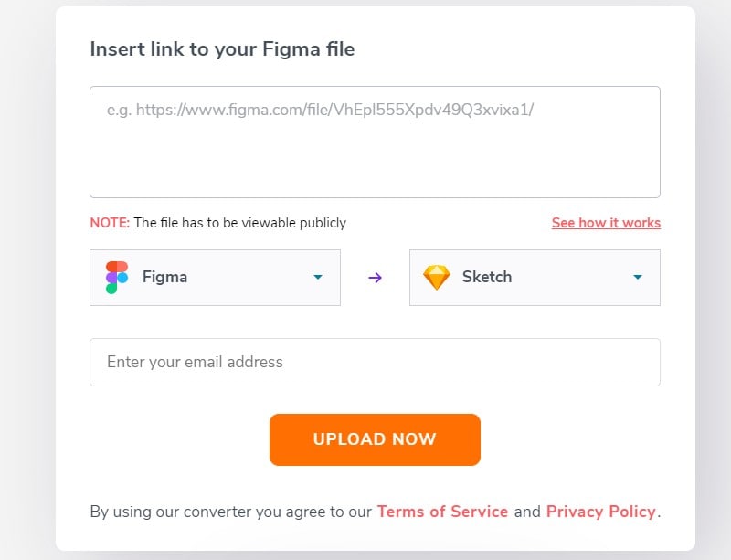The image size is (731, 560).
Task: Click the purple conversion arrow icon
Action: pyautogui.click(x=375, y=277)
